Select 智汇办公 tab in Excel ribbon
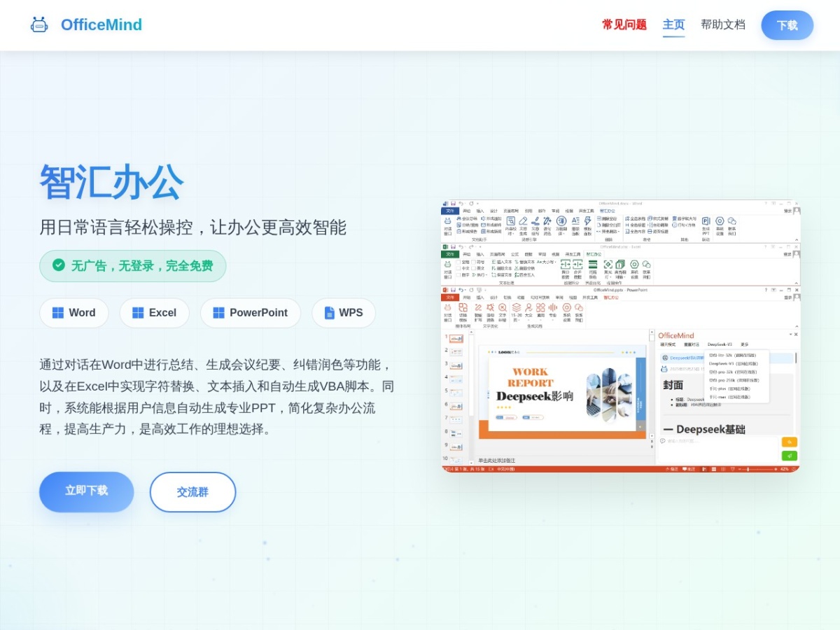The image size is (840, 630). click(x=594, y=254)
